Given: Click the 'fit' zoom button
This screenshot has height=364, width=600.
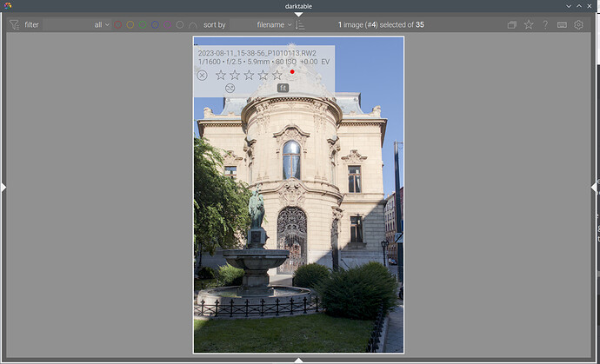Looking at the screenshot, I should (x=283, y=88).
